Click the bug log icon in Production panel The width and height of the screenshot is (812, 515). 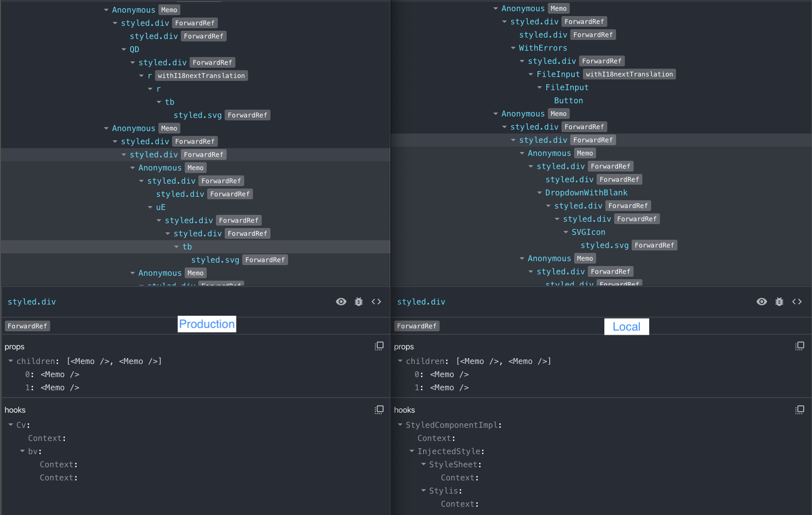coord(359,302)
